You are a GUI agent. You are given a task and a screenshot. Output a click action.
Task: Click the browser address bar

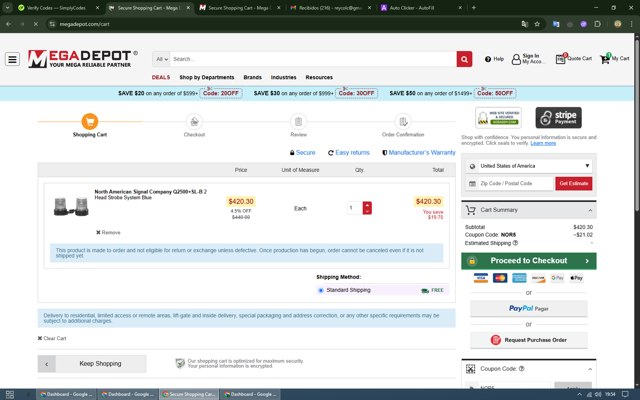click(x=286, y=24)
